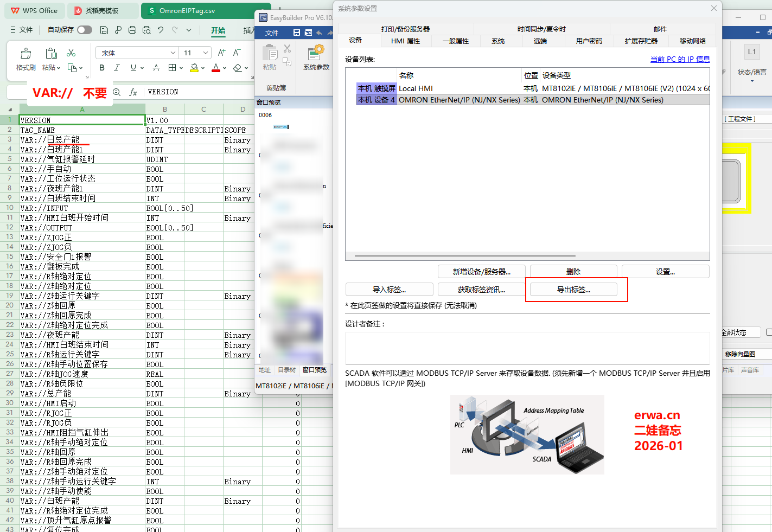Click the 目录树 tab in EasyBuilder preview pane

[x=286, y=370]
